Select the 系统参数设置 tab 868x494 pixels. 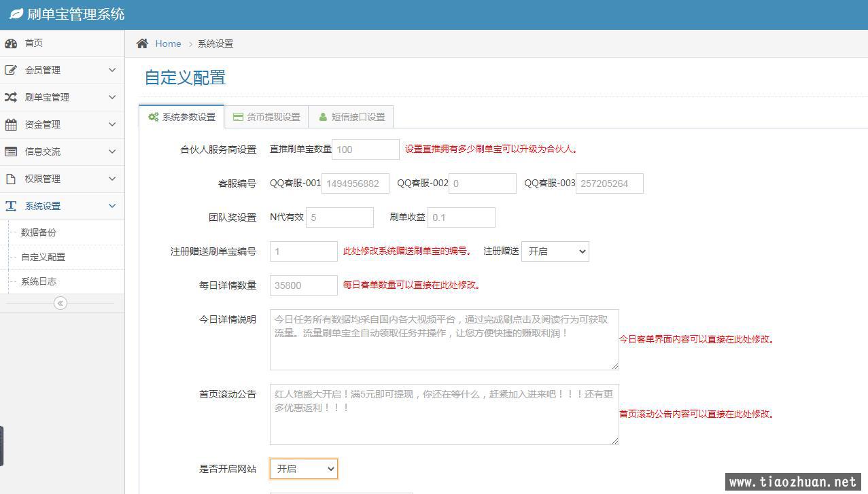pos(181,117)
